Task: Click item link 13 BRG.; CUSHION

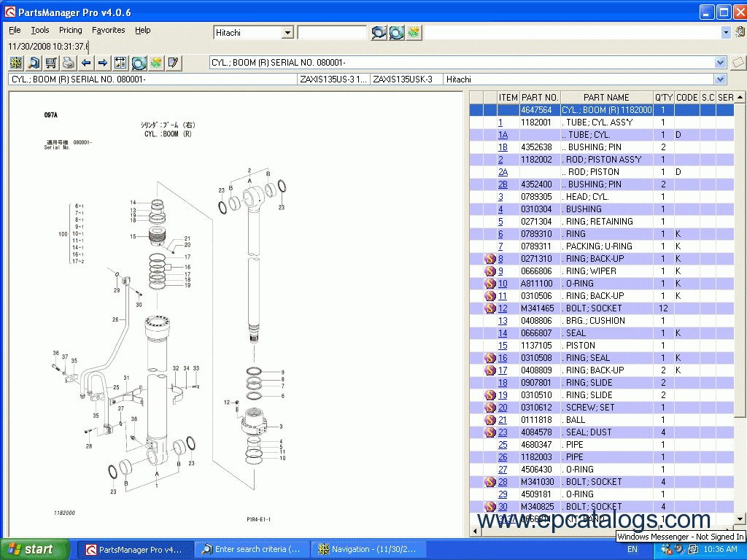Action: click(x=503, y=321)
